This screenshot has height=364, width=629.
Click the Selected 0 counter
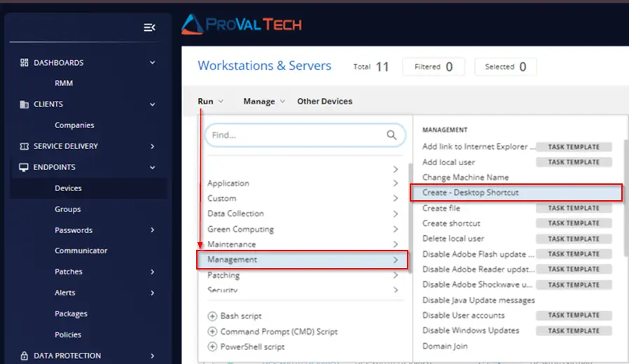tap(506, 66)
